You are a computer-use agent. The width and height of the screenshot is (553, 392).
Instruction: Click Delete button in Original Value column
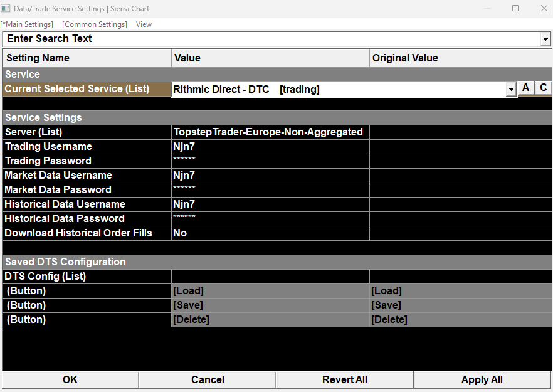[461, 320]
